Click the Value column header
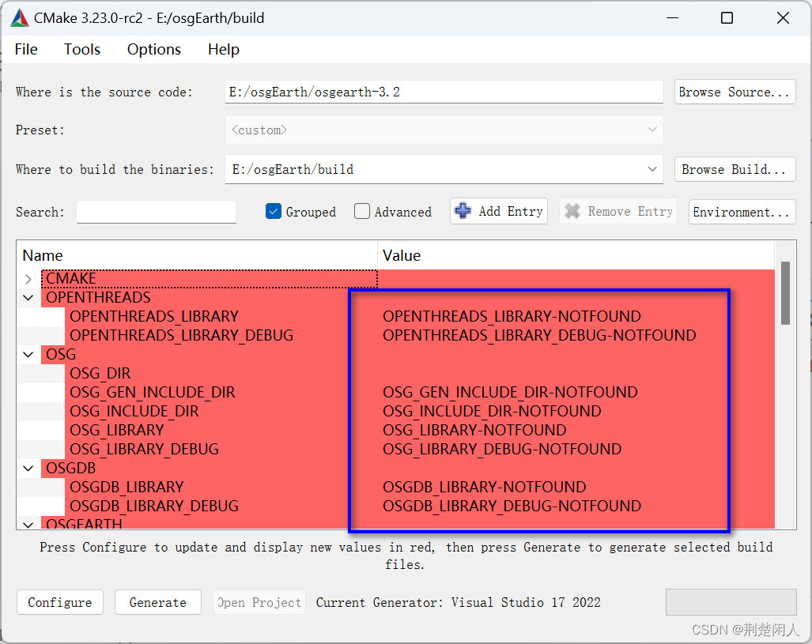 (576, 255)
